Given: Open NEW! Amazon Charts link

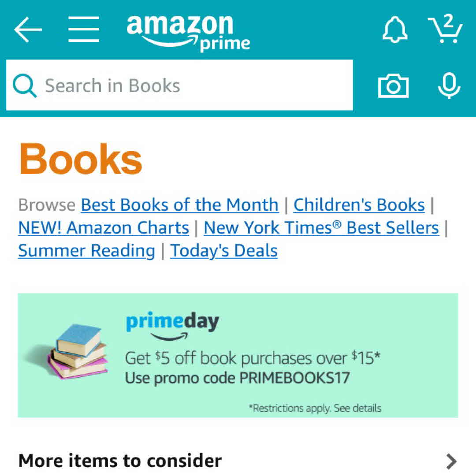Looking at the screenshot, I should (x=104, y=228).
